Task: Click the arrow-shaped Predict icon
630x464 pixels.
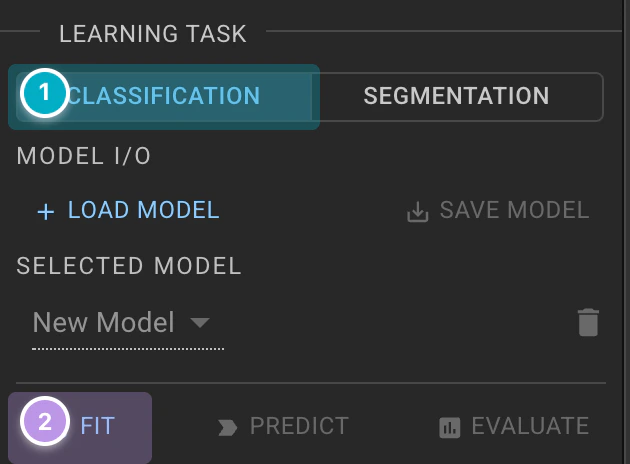Action: point(227,427)
